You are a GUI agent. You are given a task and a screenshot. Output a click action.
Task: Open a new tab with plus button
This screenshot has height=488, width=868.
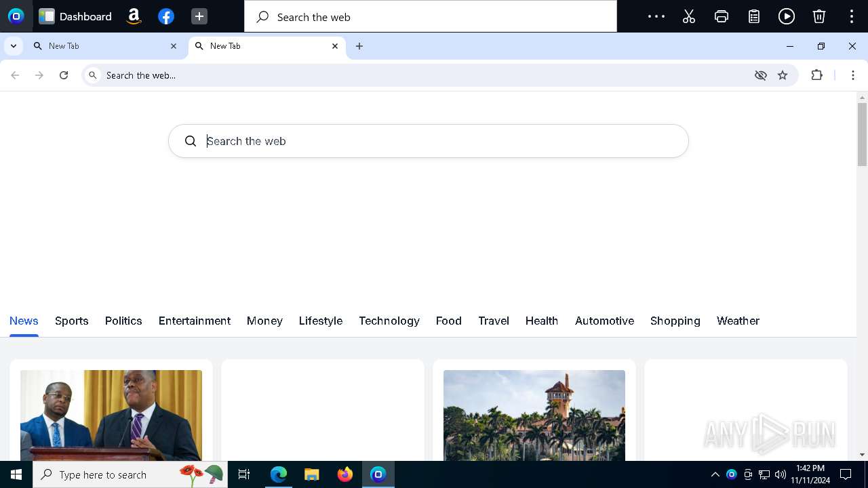[359, 46]
